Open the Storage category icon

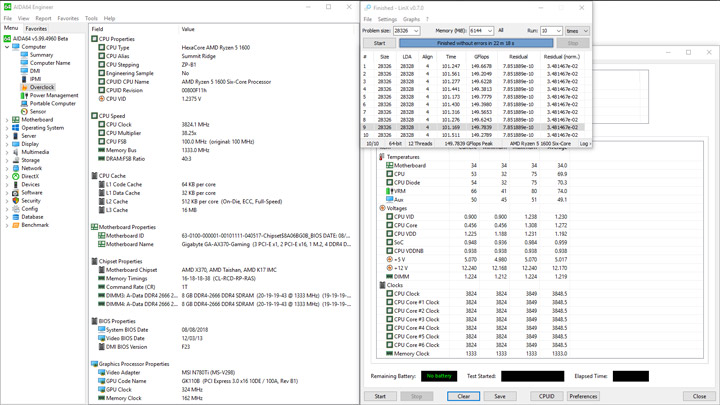tap(16, 160)
